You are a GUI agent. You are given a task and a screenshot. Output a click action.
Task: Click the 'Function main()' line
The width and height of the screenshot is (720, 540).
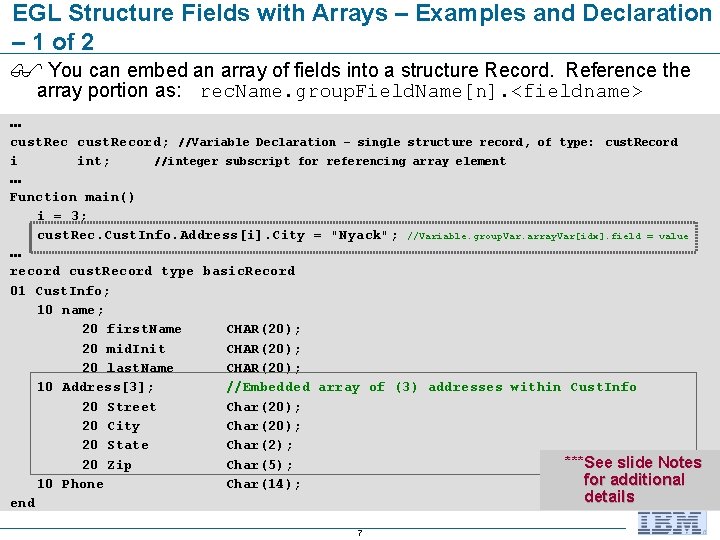click(x=72, y=197)
